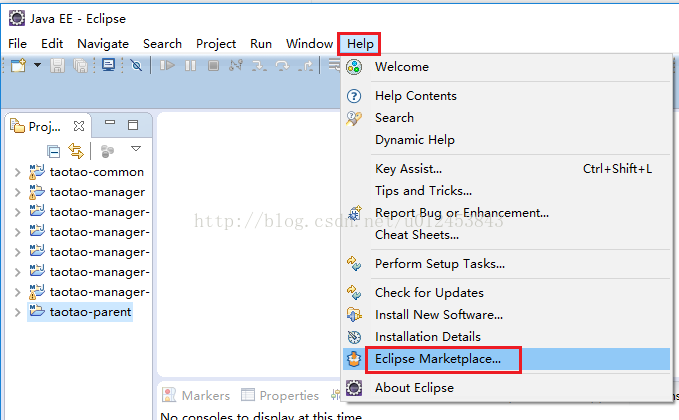Open Cheat Sheets... entry
Image resolution: width=679 pixels, height=420 pixels.
click(507, 235)
